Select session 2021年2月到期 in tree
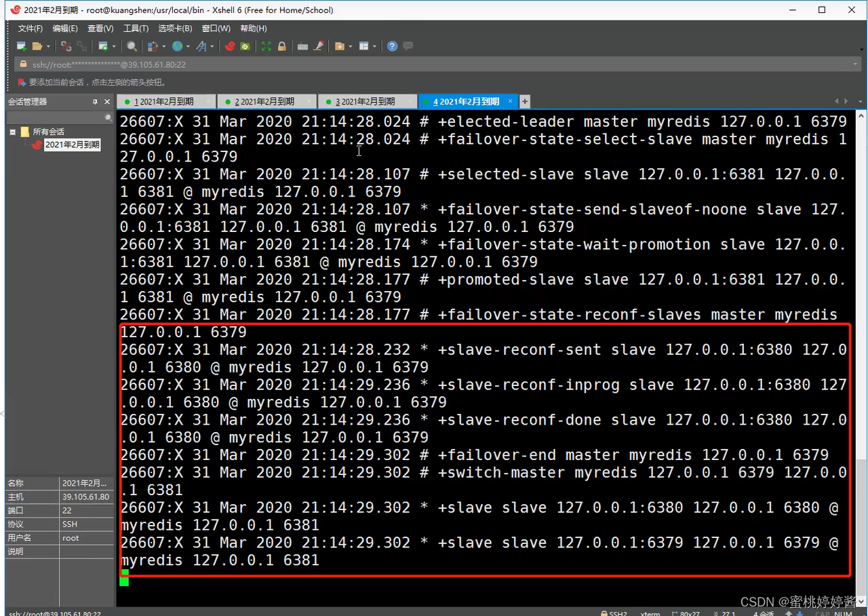The width and height of the screenshot is (868, 616). coord(73,145)
